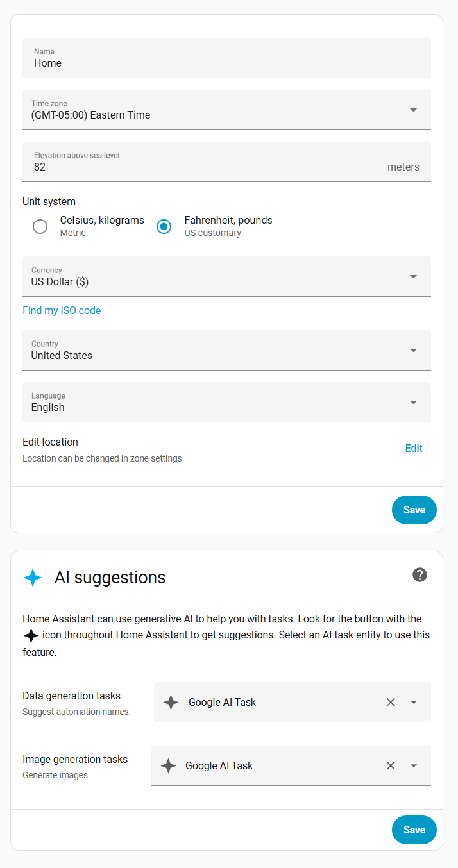
Task: Save the AI suggestions settings
Action: pos(414,830)
